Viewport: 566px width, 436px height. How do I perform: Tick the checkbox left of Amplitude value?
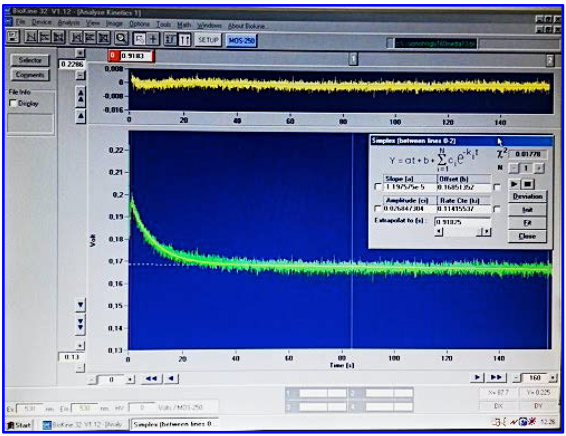pyautogui.click(x=378, y=209)
